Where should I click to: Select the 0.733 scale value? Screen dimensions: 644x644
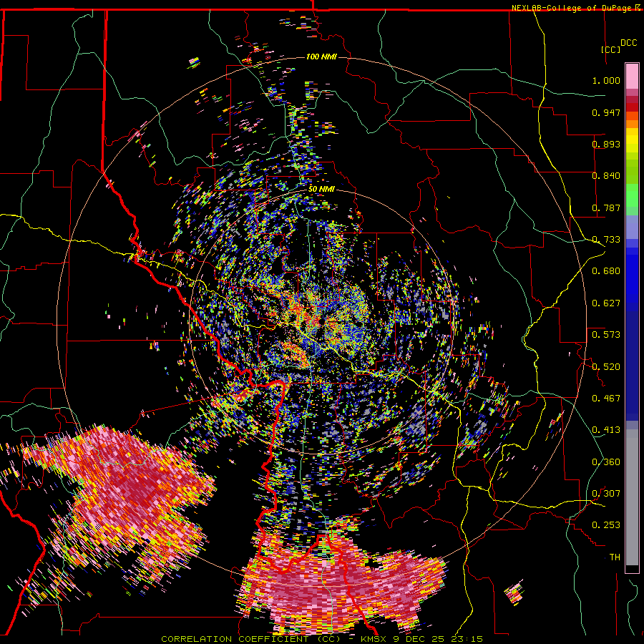tap(606, 240)
